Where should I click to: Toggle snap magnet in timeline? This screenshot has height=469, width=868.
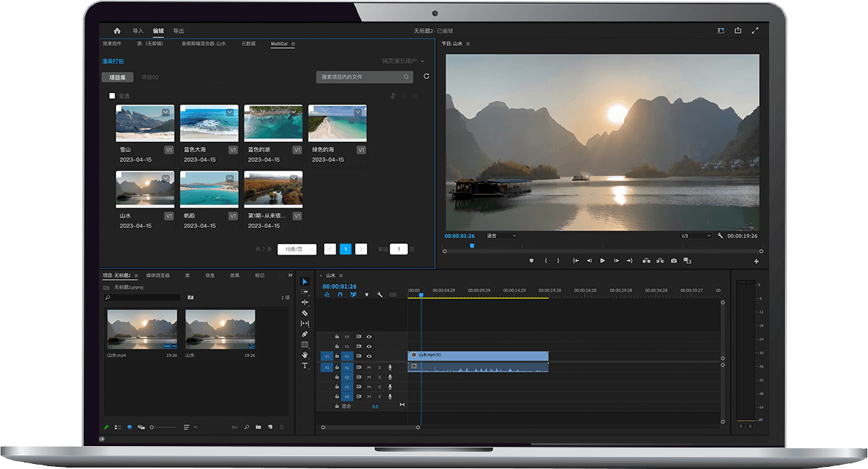[340, 295]
